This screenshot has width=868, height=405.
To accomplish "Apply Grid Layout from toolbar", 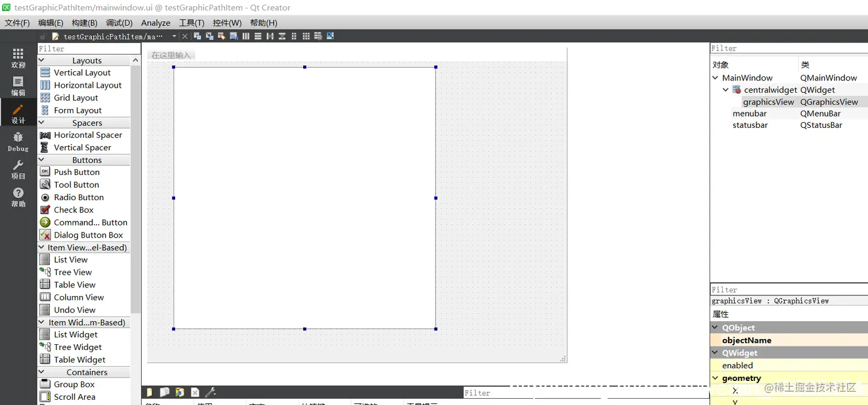I will [306, 36].
